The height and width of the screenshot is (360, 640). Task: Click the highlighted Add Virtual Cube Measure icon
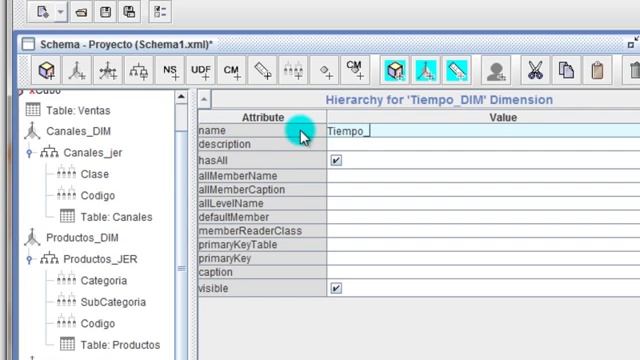457,70
